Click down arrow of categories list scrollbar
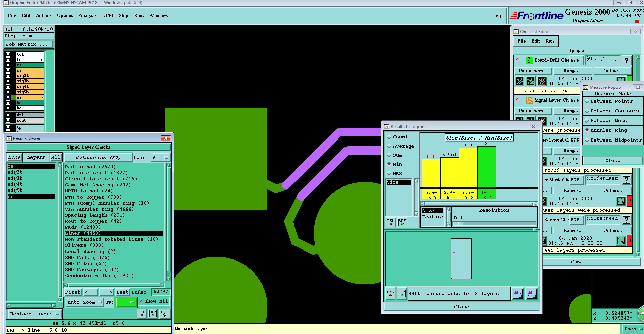The height and width of the screenshot is (334, 644). (x=169, y=279)
